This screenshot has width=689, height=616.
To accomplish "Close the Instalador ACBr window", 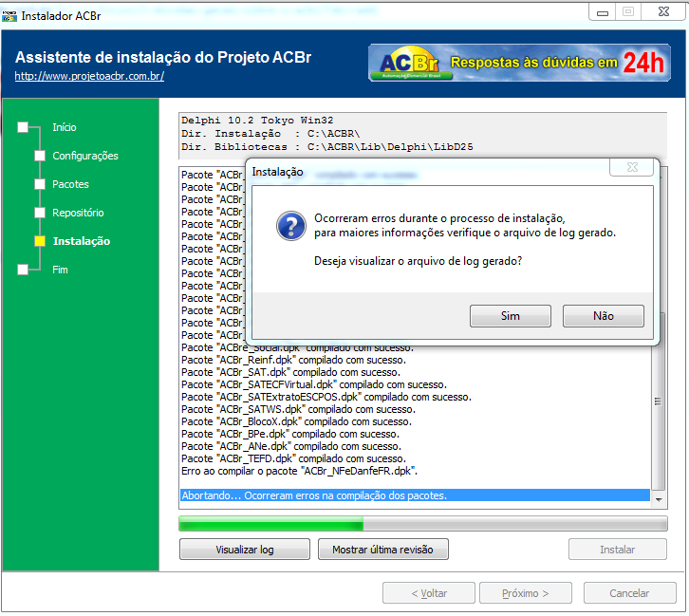I will pyautogui.click(x=663, y=11).
